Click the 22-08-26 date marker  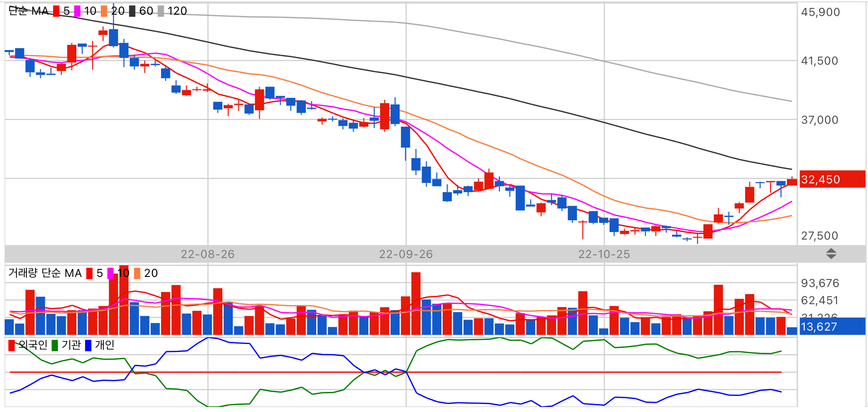pyautogui.click(x=208, y=254)
